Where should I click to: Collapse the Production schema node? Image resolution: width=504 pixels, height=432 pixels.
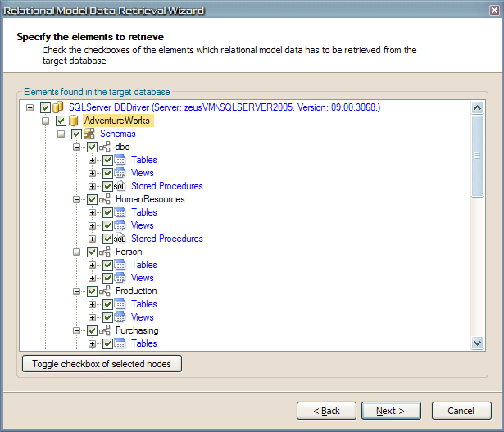[76, 292]
